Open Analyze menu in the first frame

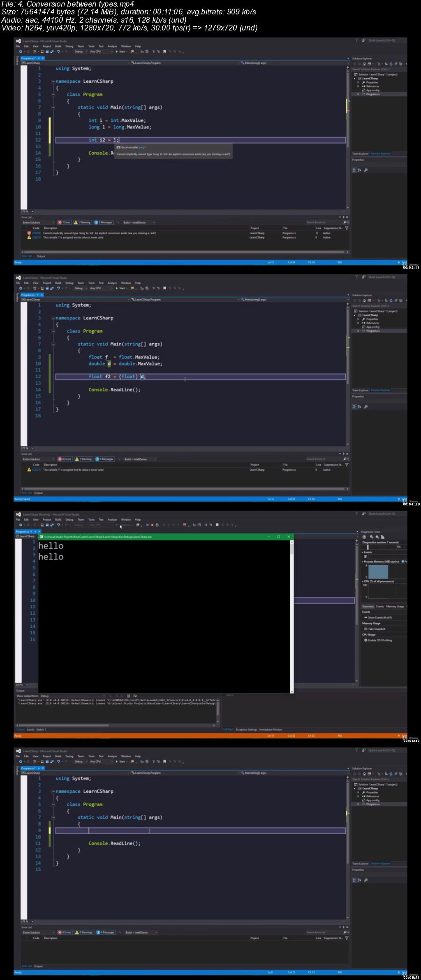click(112, 46)
